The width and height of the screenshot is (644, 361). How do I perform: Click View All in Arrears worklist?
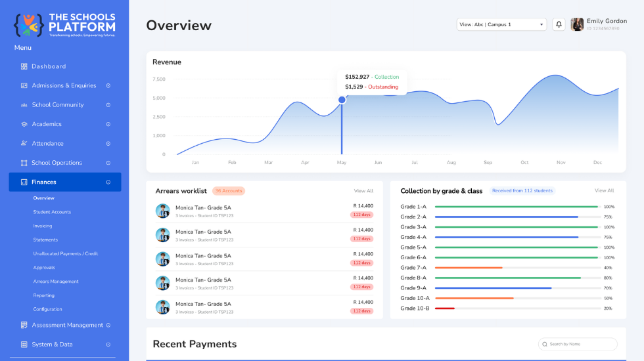tap(363, 191)
